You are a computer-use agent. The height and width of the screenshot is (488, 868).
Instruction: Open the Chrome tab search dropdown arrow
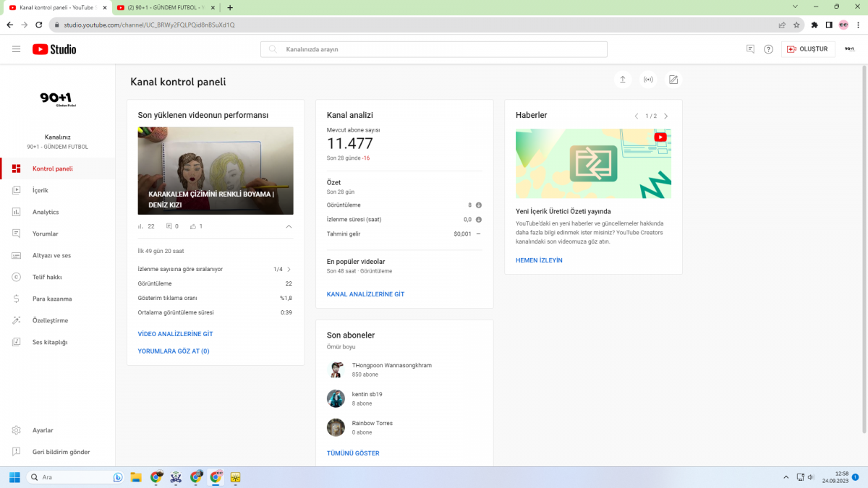795,7
